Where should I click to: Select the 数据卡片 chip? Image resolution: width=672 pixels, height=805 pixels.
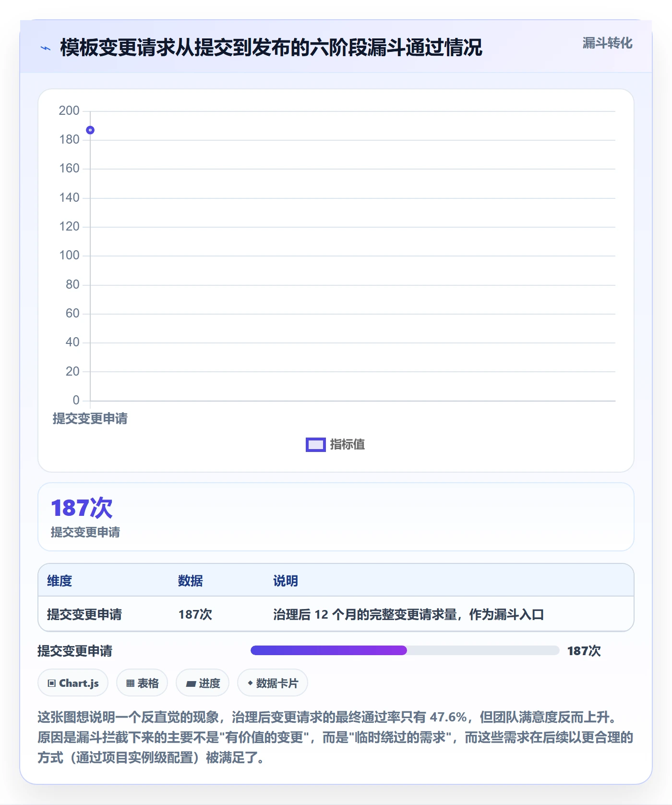tap(273, 683)
